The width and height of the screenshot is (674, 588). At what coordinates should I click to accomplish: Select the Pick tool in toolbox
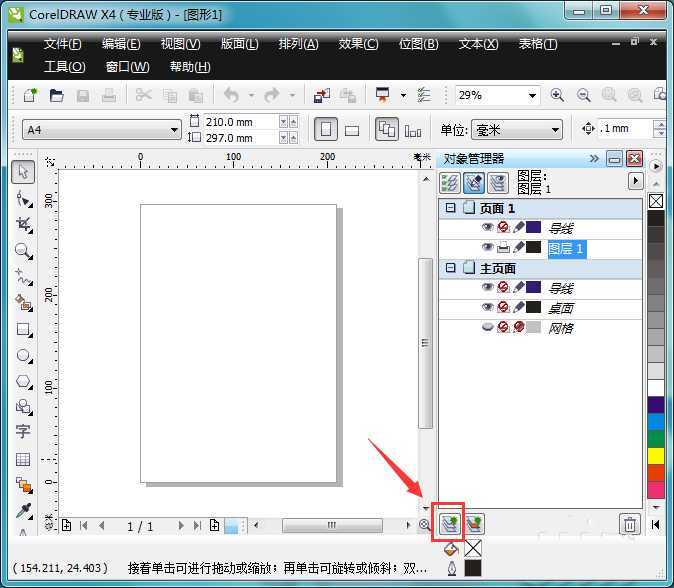[x=23, y=172]
